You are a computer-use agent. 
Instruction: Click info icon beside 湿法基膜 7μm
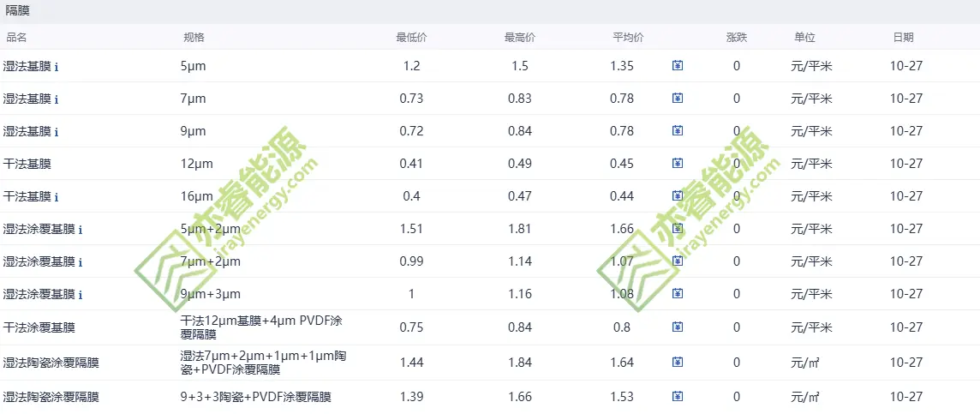click(57, 99)
